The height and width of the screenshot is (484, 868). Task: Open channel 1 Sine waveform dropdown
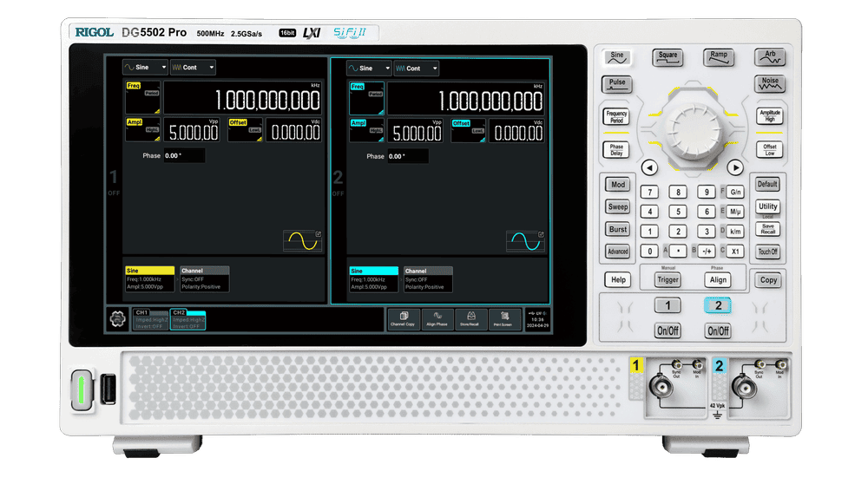coord(144,67)
